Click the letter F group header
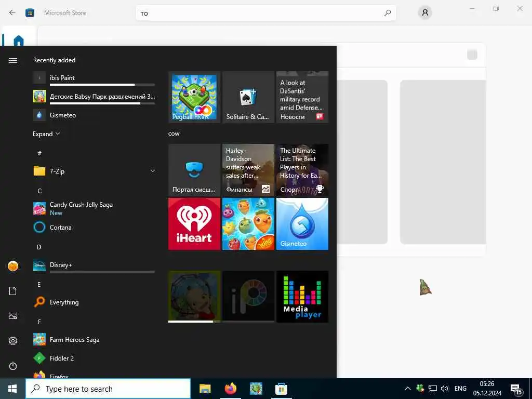532x399 pixels. (39, 322)
